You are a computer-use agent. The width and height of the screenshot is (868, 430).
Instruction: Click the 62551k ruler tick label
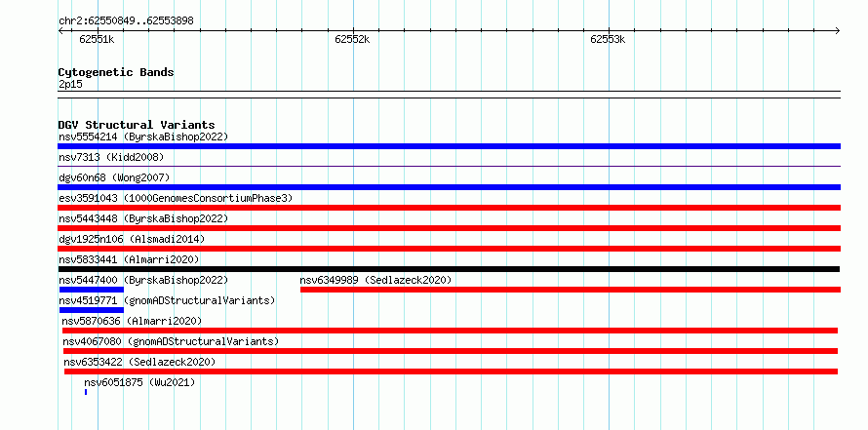pyautogui.click(x=97, y=39)
